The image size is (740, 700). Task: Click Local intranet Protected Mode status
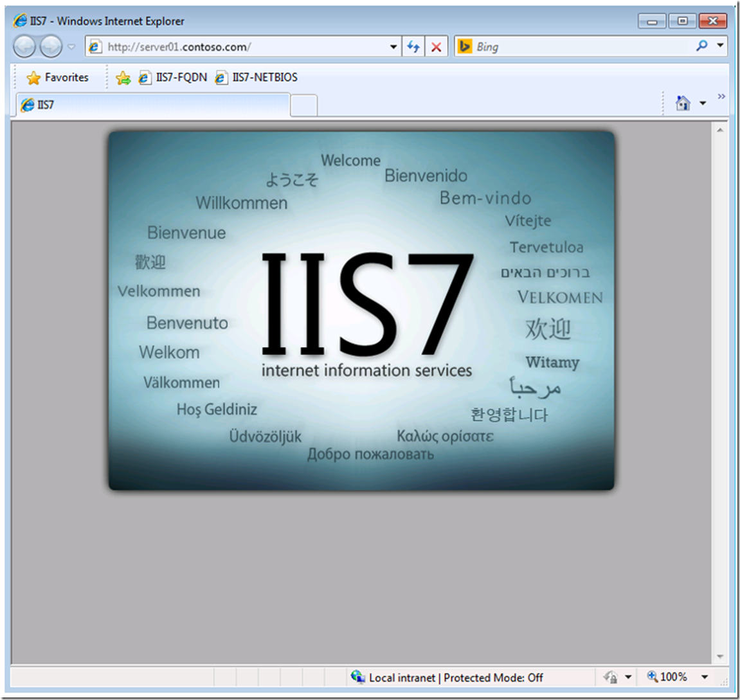(x=455, y=678)
